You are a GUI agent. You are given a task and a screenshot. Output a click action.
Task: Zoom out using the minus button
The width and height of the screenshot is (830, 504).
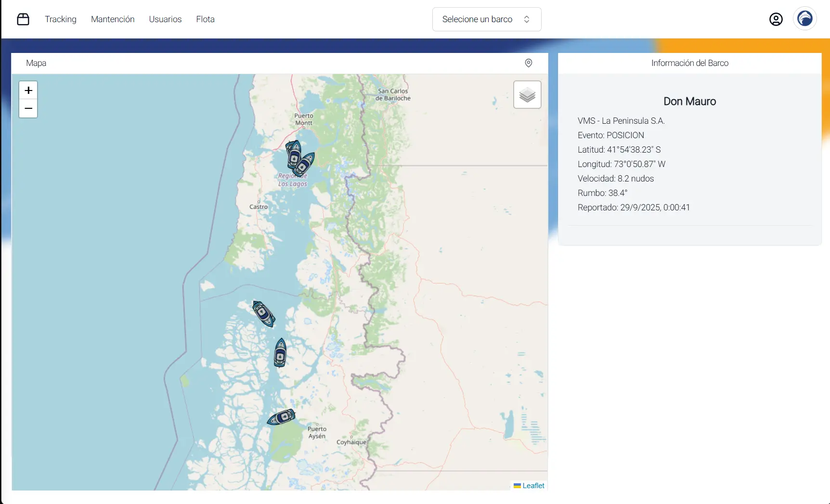[x=28, y=108]
